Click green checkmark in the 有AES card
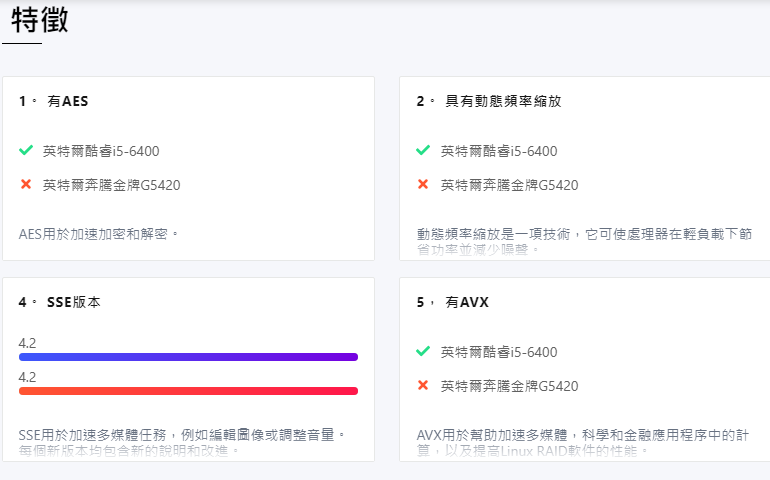 point(26,151)
